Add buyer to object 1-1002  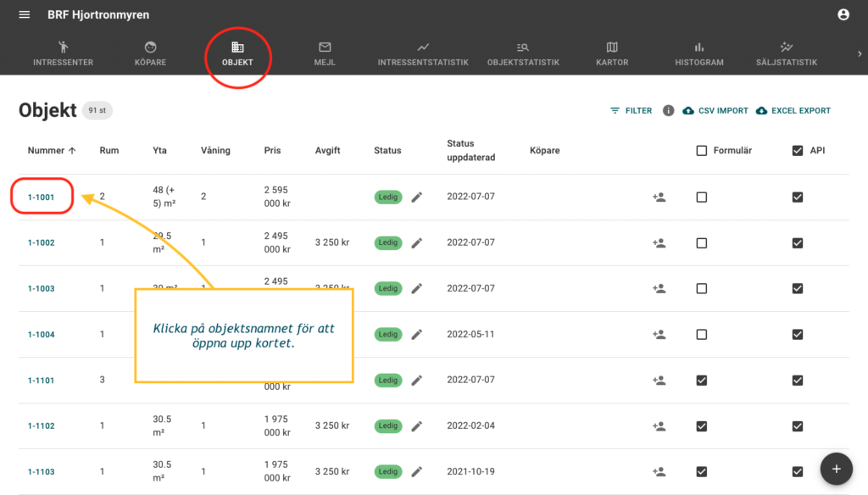coord(659,243)
